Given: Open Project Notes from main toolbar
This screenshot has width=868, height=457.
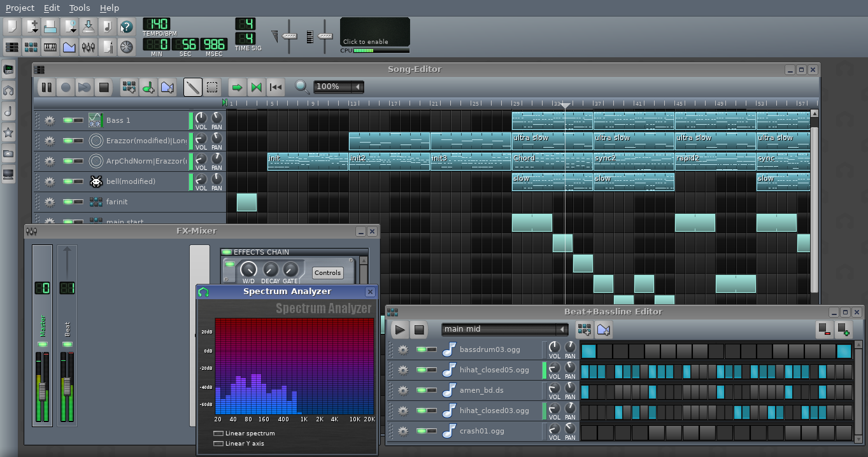Looking at the screenshot, I should [x=107, y=46].
